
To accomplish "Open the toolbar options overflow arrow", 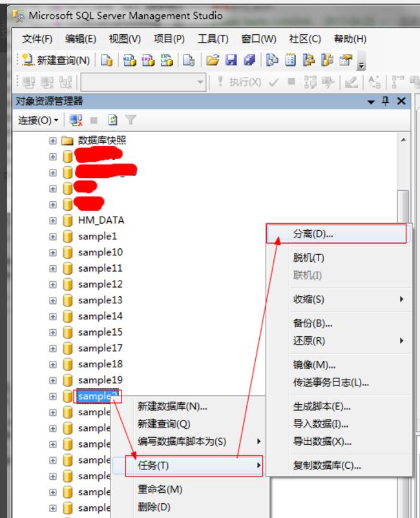I will [362, 65].
